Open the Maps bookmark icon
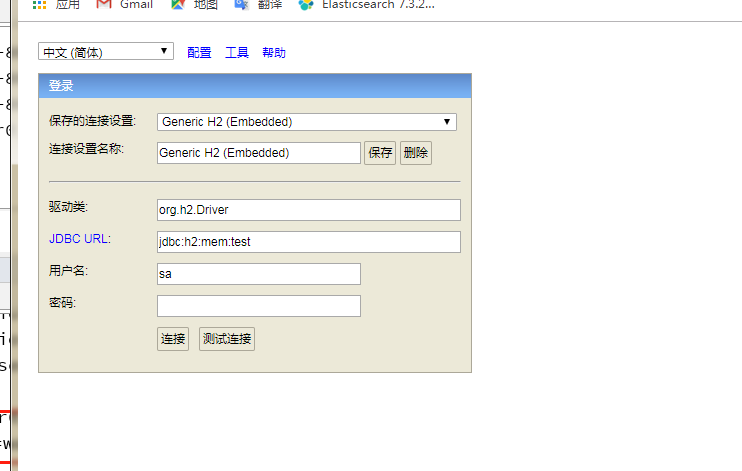742x471 pixels. pos(177,5)
